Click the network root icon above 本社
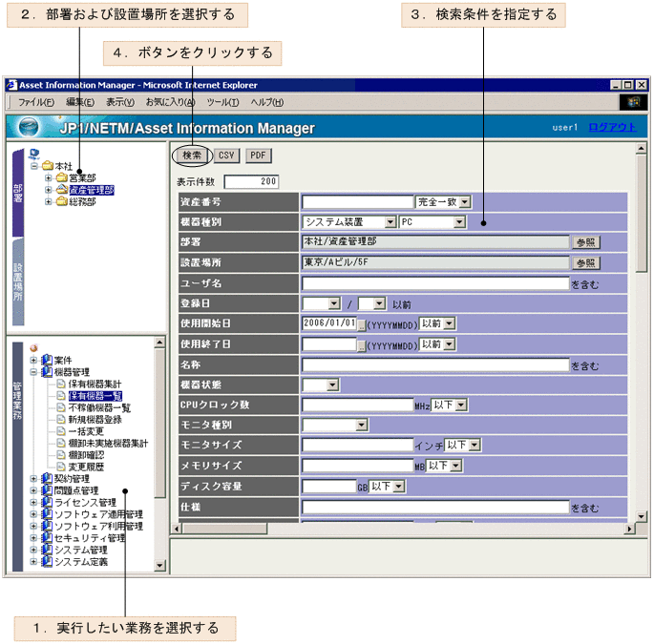Image resolution: width=654 pixels, height=644 pixels. pos(35,153)
